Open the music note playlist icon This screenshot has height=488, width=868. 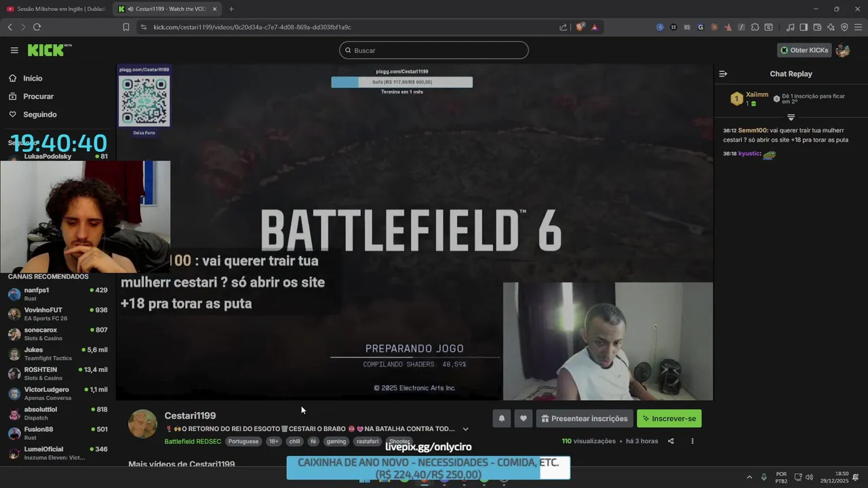pyautogui.click(x=790, y=27)
